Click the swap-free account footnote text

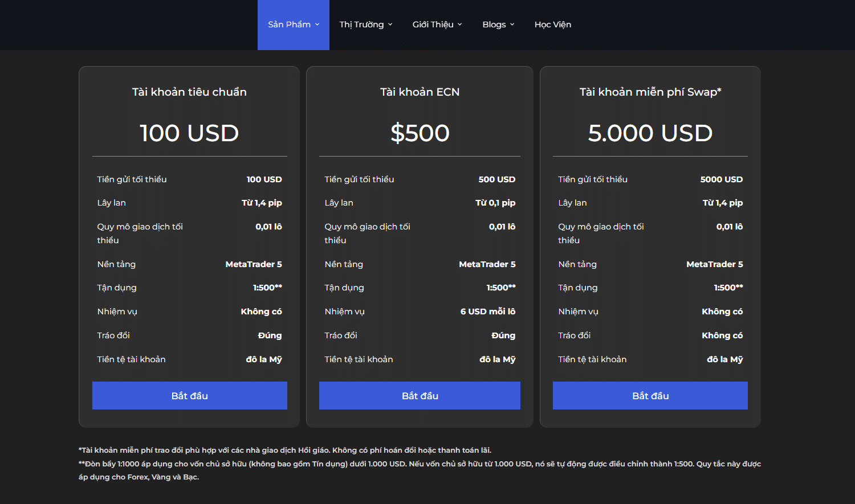[285, 450]
